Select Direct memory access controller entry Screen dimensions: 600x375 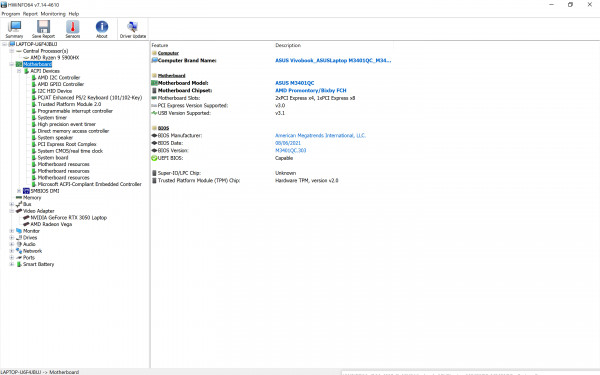pyautogui.click(x=73, y=131)
